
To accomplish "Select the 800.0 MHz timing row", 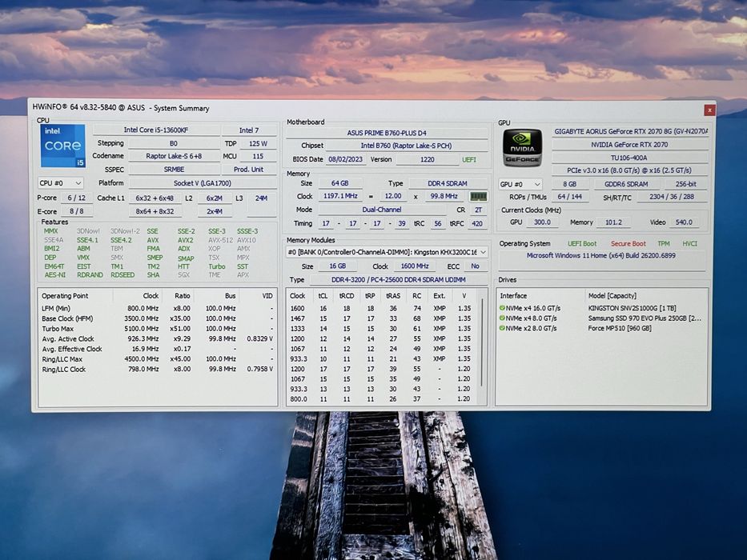I will coord(381,399).
